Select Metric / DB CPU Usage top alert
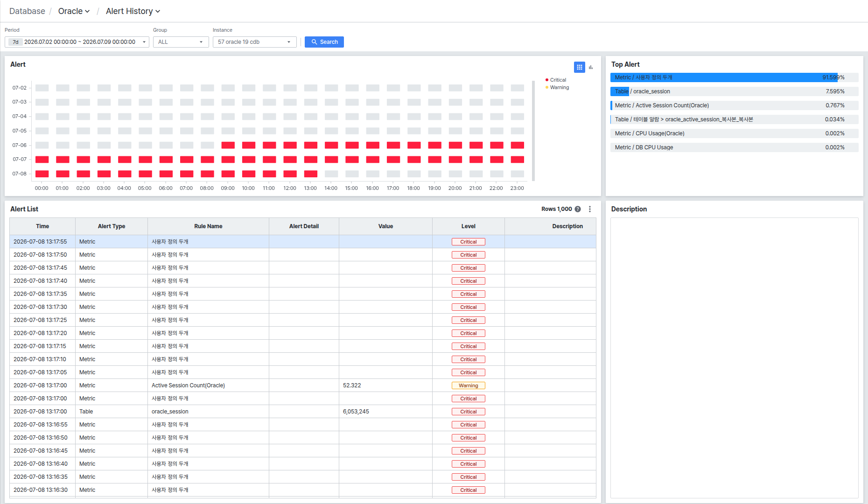 734,147
